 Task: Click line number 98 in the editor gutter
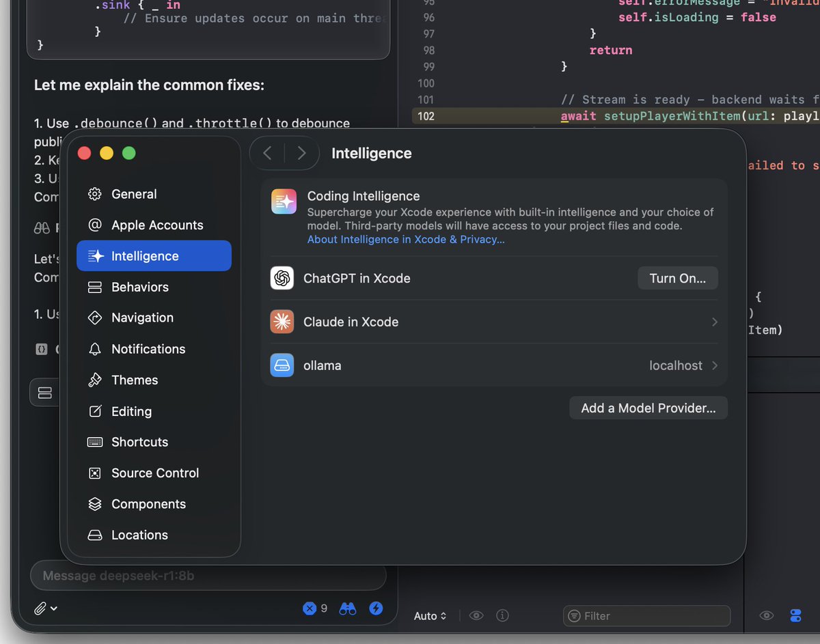click(x=428, y=50)
